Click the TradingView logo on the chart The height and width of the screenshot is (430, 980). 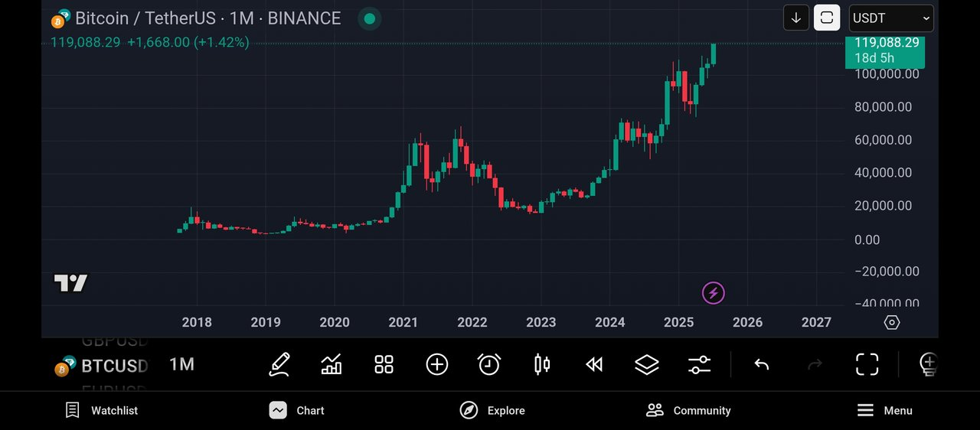(x=70, y=283)
